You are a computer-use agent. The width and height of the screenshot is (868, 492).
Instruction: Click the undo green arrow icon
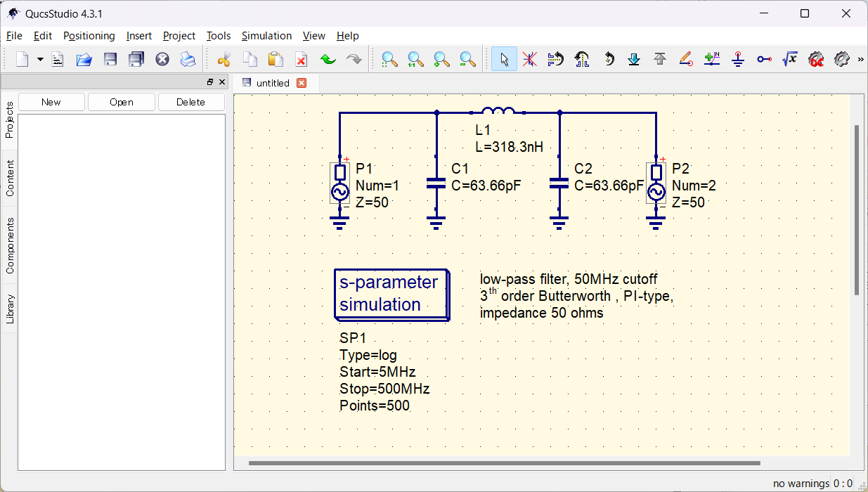point(327,59)
